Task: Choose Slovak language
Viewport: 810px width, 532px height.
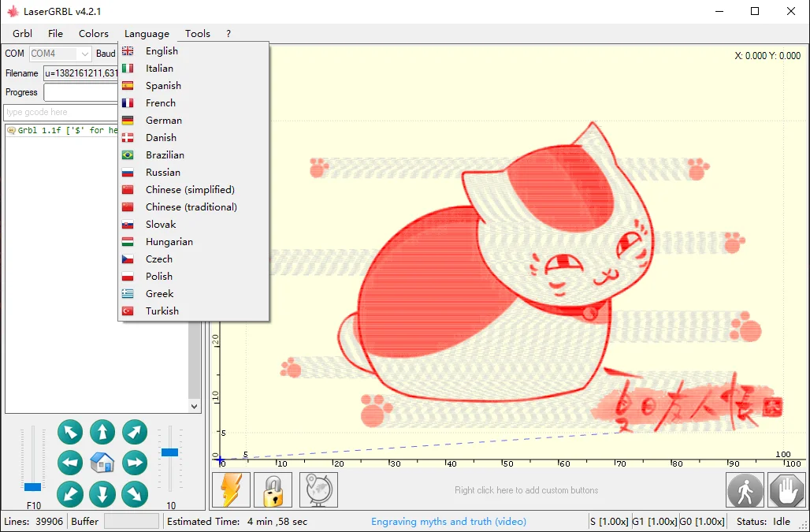Action: [193, 224]
